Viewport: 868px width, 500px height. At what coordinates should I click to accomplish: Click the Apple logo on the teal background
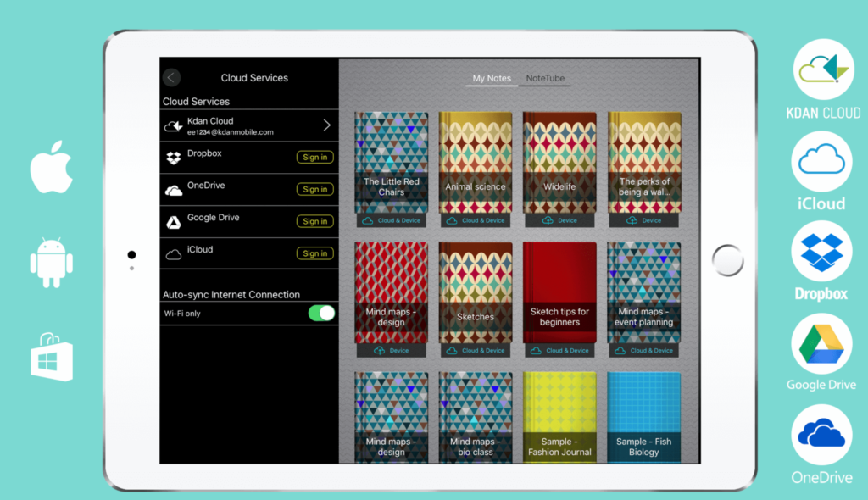(x=52, y=167)
